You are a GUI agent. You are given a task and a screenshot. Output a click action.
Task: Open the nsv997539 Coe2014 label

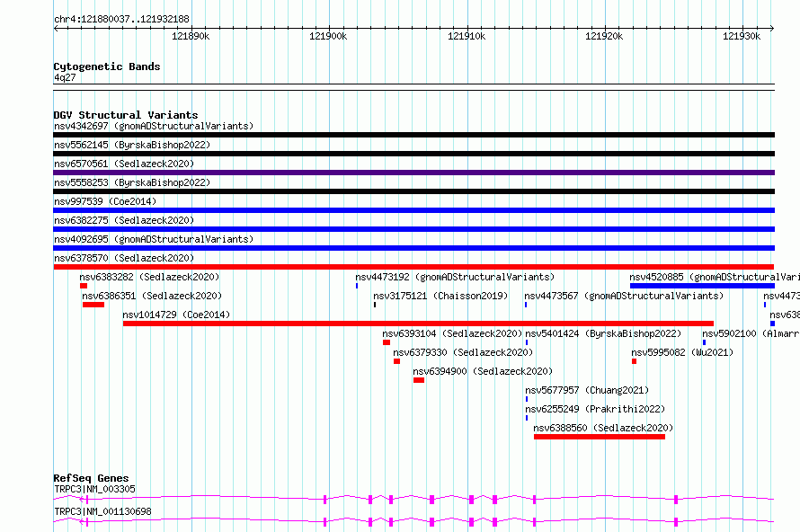pos(105,201)
